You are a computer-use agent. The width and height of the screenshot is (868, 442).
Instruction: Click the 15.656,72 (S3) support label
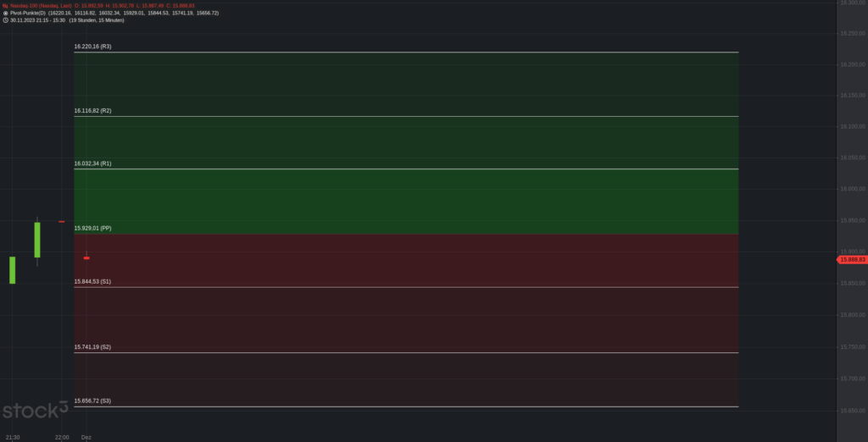tap(92, 401)
